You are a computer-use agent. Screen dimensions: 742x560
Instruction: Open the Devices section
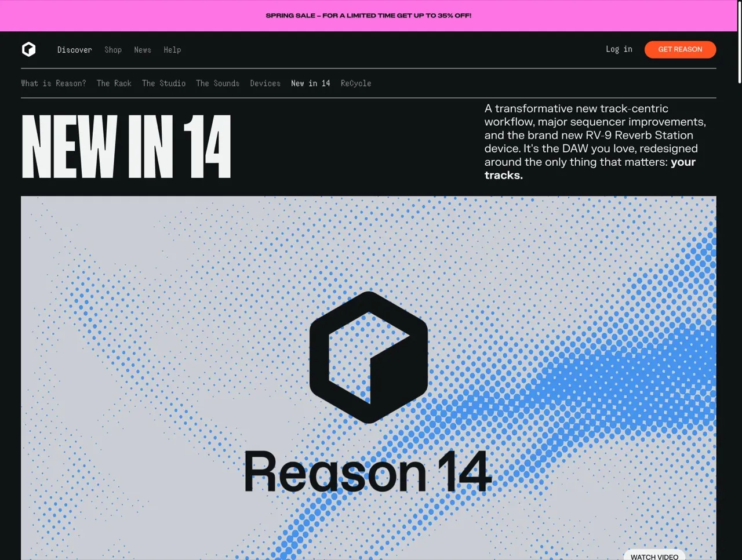[265, 83]
